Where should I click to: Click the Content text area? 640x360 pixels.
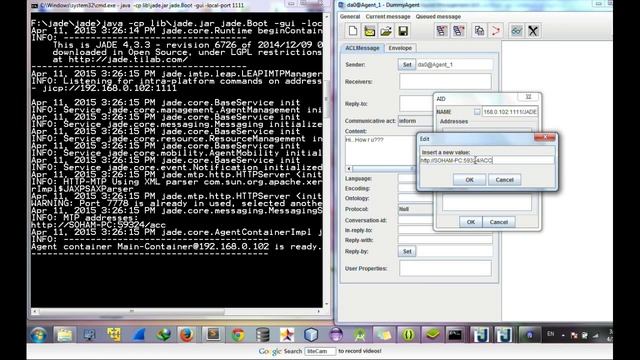380,150
